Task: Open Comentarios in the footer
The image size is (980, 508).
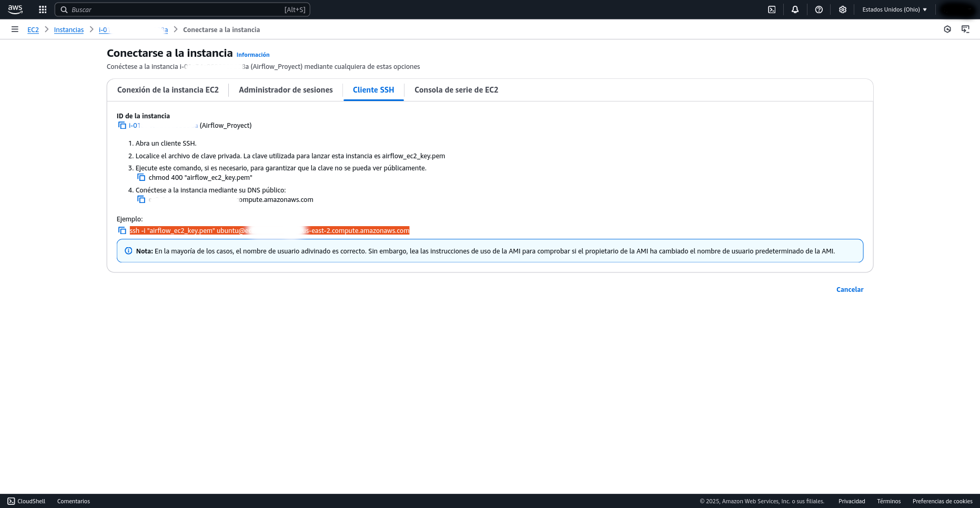Action: click(74, 501)
